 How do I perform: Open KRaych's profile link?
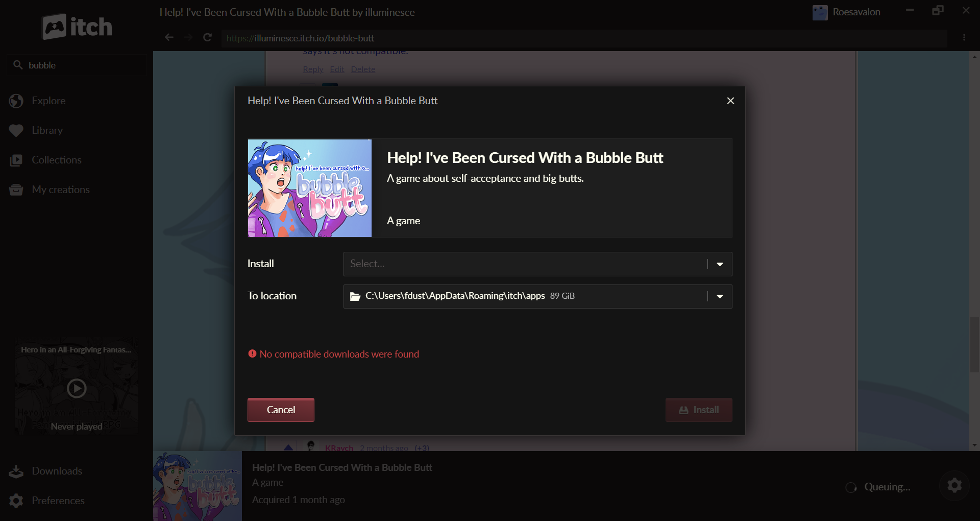click(x=339, y=447)
